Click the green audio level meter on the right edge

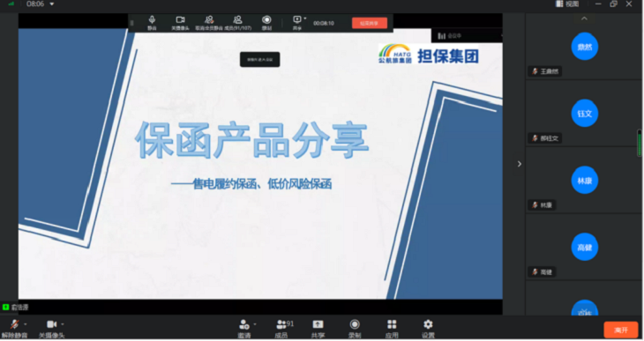tap(639, 144)
